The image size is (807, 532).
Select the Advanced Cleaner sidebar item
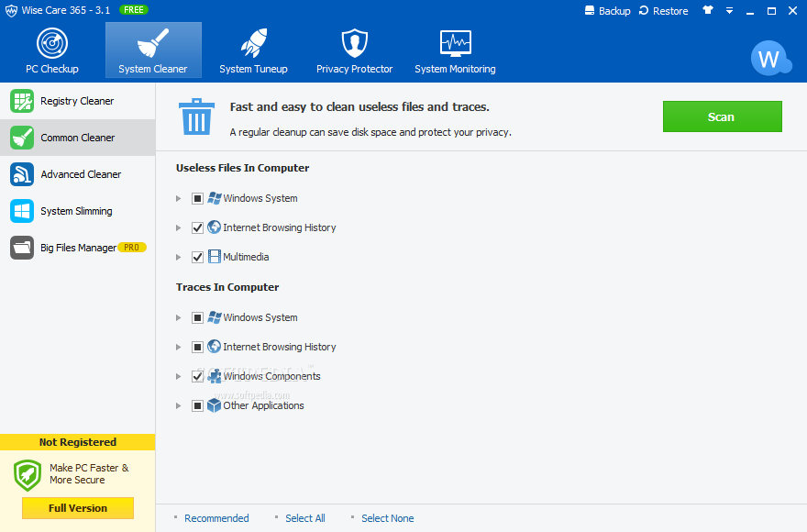pos(77,174)
